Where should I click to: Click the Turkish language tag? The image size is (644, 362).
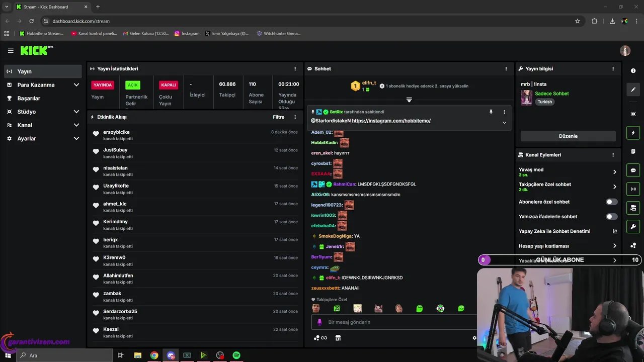[x=544, y=102]
